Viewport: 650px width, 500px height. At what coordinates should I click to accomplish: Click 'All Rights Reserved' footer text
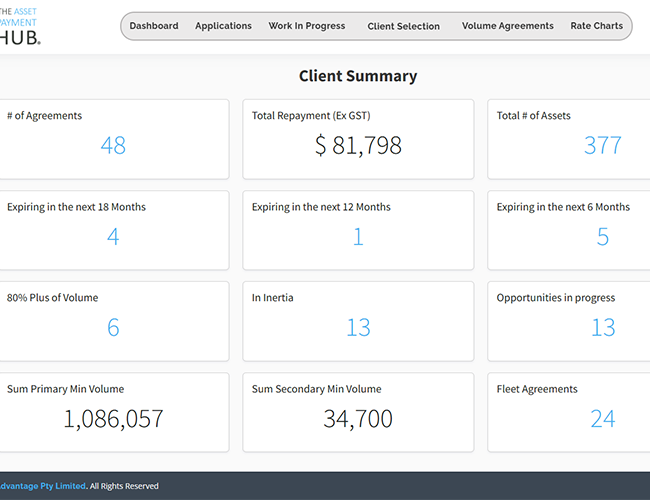coord(124,486)
